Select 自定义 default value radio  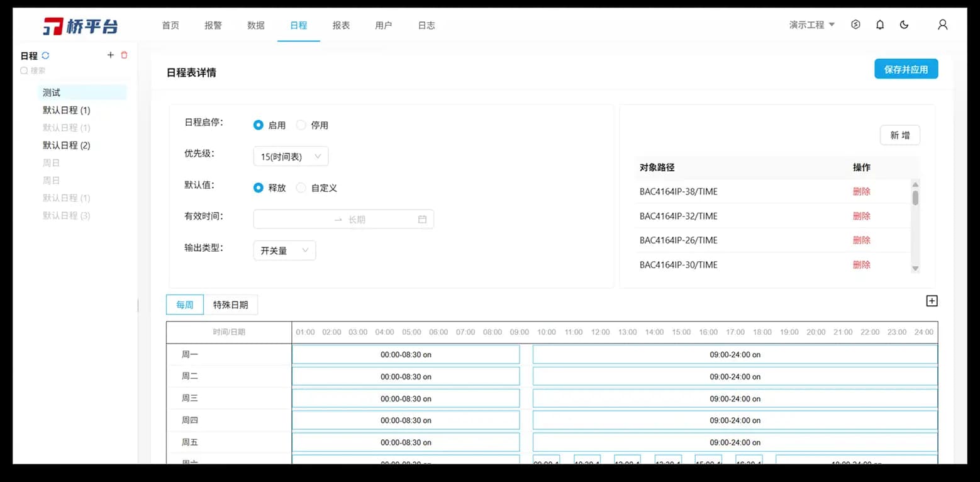[x=301, y=188]
